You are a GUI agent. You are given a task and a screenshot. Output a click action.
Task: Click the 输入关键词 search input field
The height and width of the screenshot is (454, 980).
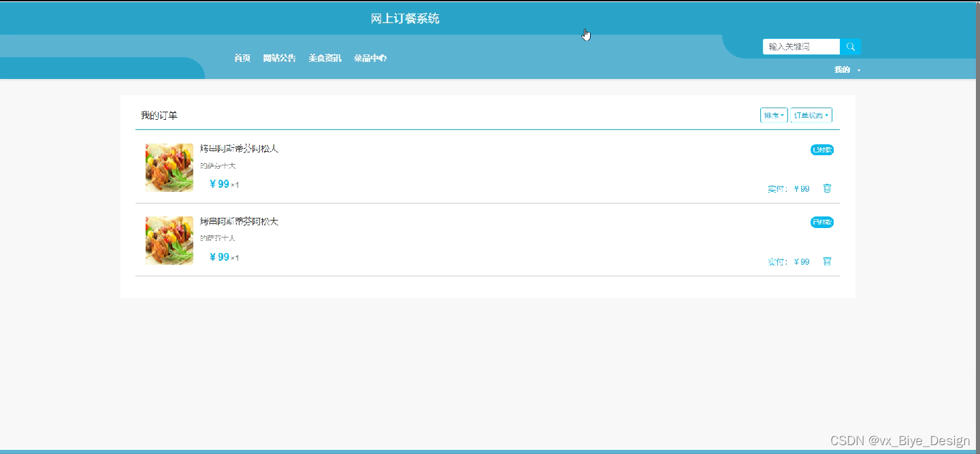point(801,46)
